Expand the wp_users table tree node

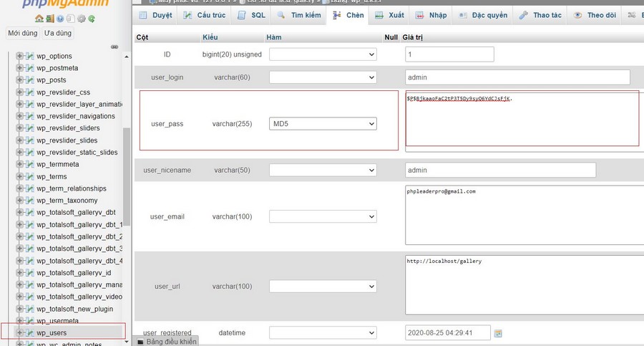tap(19, 332)
